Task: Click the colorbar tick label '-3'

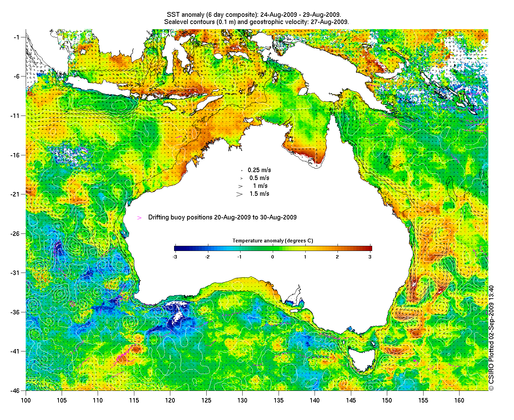Action: click(174, 257)
